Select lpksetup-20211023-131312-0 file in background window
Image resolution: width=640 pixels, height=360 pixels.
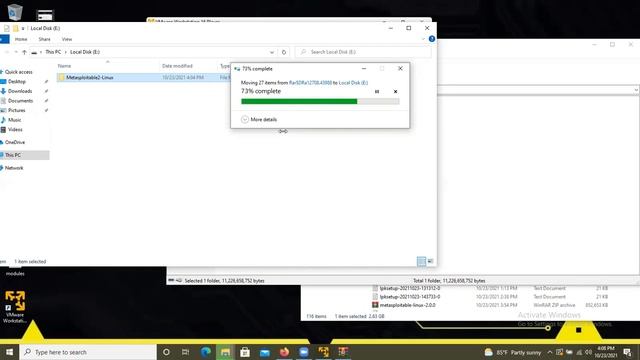409,288
